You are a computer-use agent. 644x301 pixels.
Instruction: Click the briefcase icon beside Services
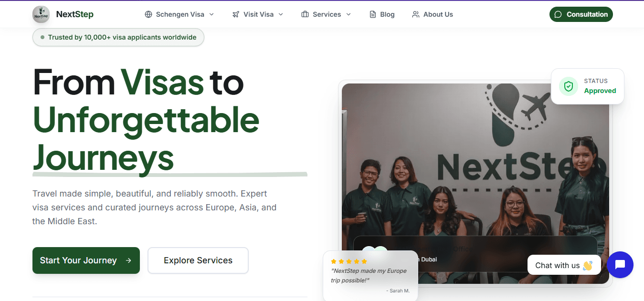click(x=305, y=14)
